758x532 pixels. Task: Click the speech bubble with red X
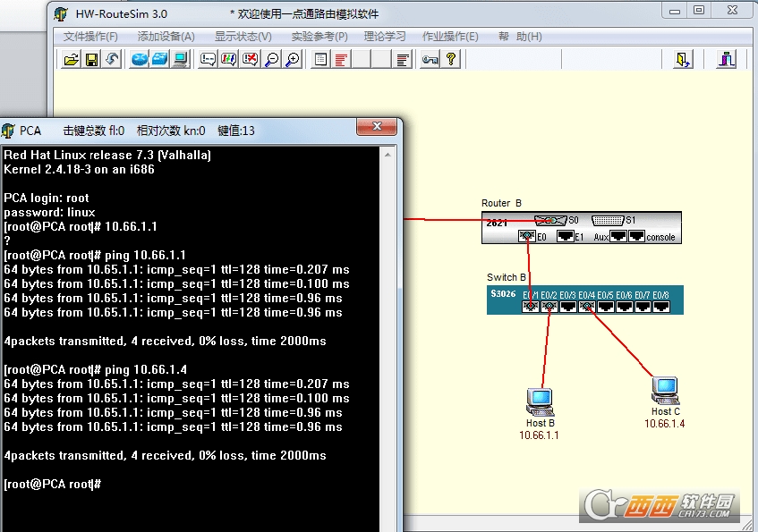click(x=250, y=59)
